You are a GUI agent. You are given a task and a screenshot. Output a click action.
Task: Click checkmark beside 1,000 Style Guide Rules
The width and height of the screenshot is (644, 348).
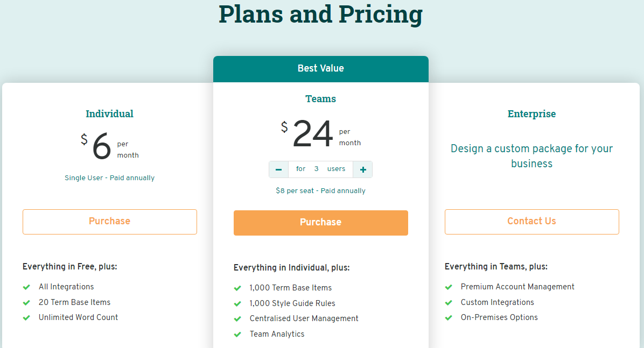(x=237, y=303)
